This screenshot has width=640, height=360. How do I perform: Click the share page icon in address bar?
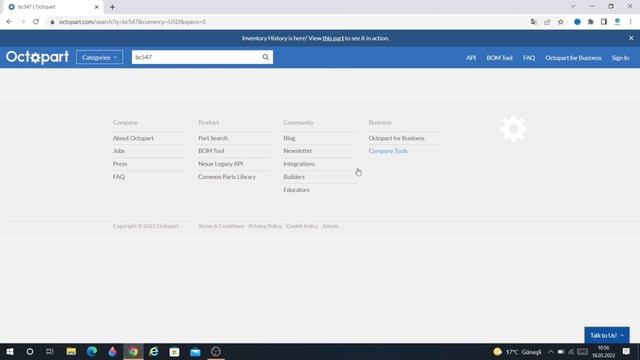tap(547, 22)
